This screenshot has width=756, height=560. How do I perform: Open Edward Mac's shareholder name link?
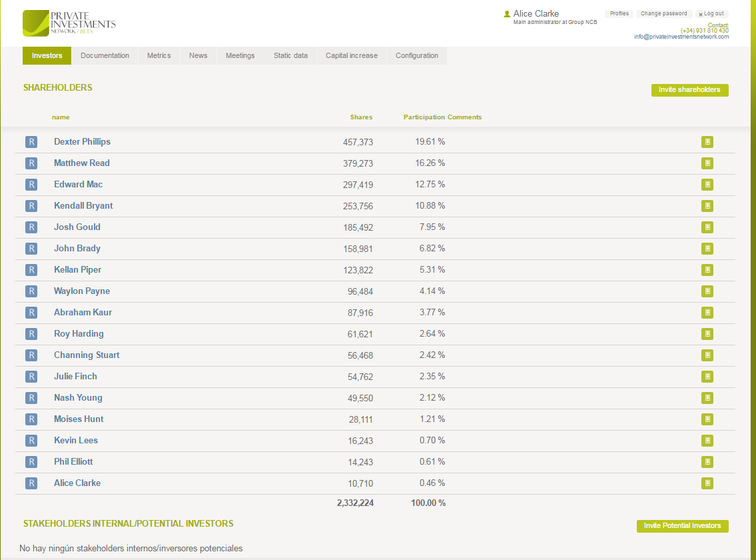tap(78, 185)
